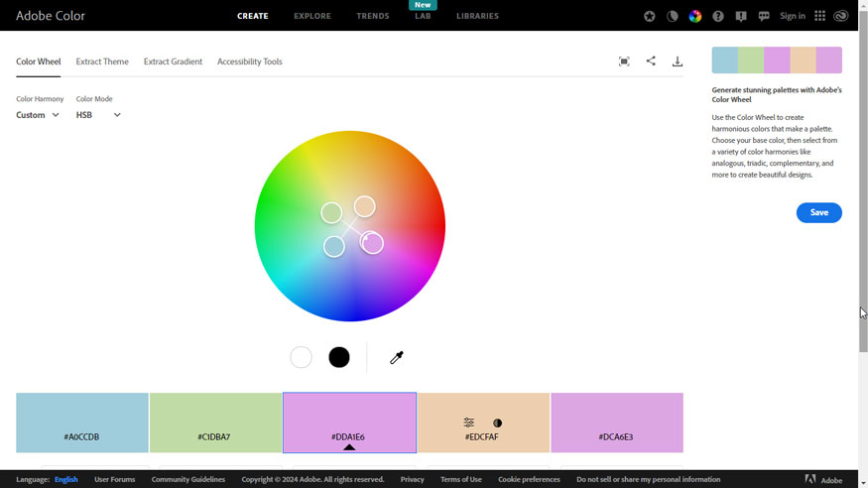Open the Community Guidelines footer link
Screen dimensions: 868x488
(188, 480)
